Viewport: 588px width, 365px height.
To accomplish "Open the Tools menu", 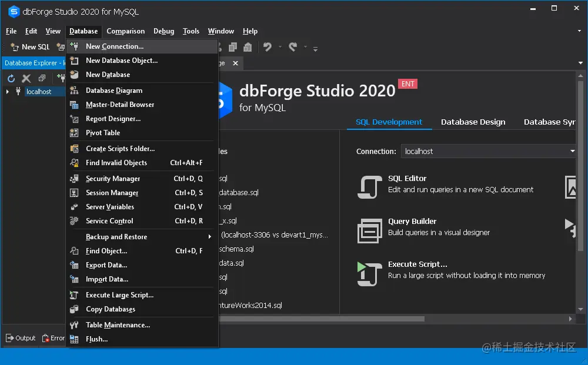I will click(191, 31).
